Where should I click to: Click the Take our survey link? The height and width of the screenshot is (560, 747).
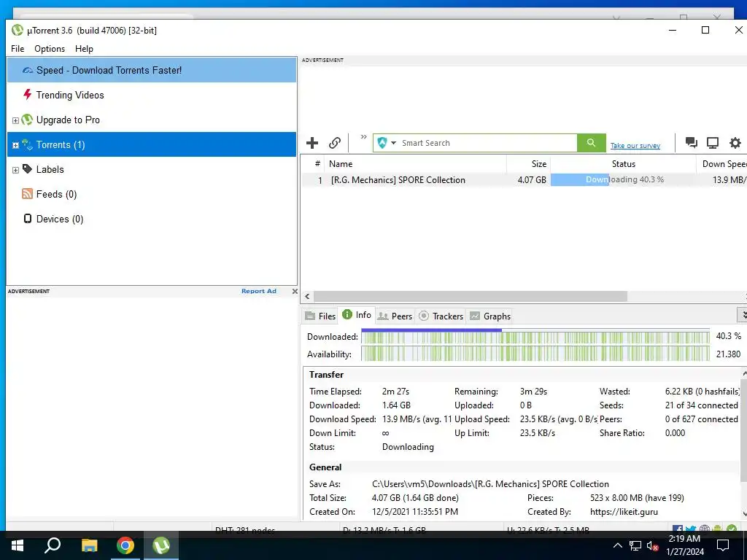click(635, 146)
